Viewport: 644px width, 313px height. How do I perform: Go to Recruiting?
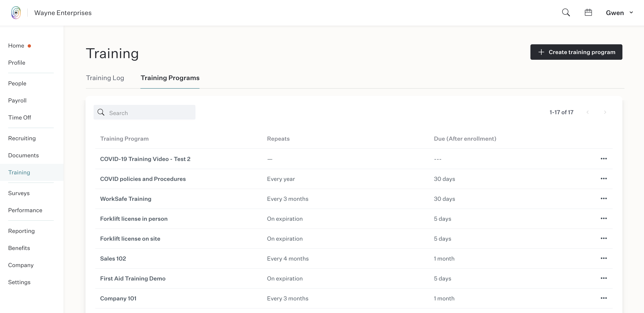pos(22,138)
